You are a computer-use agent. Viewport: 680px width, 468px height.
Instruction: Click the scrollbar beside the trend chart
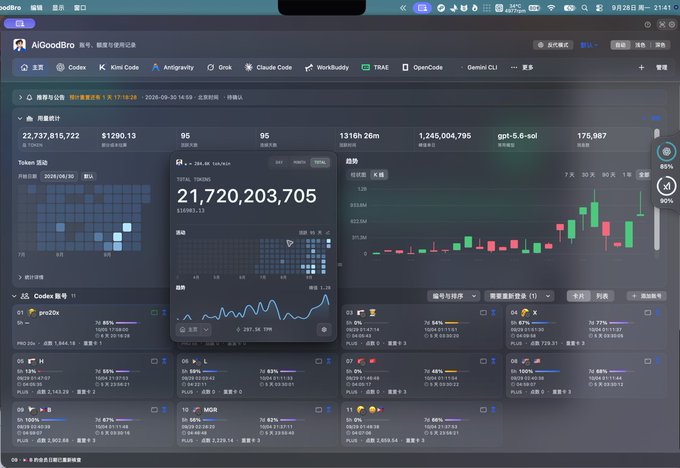pos(657,190)
